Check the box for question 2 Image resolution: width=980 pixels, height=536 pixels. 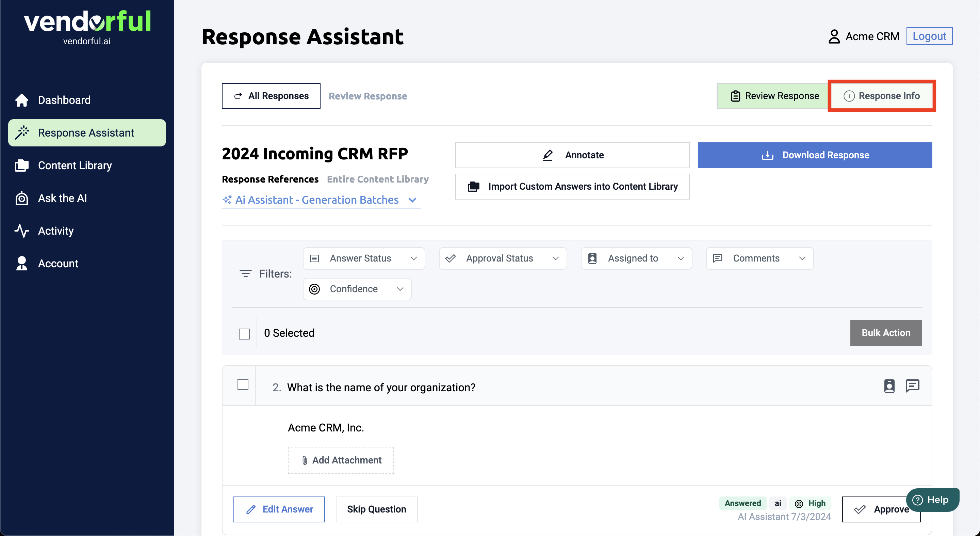click(x=243, y=384)
